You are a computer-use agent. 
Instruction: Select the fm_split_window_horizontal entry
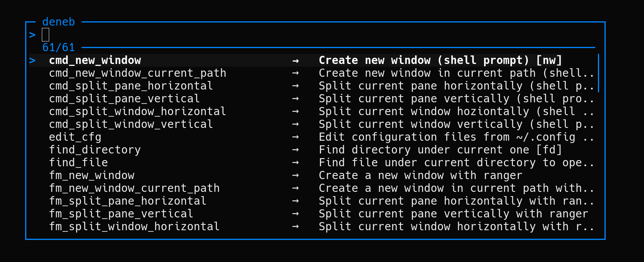click(x=134, y=226)
